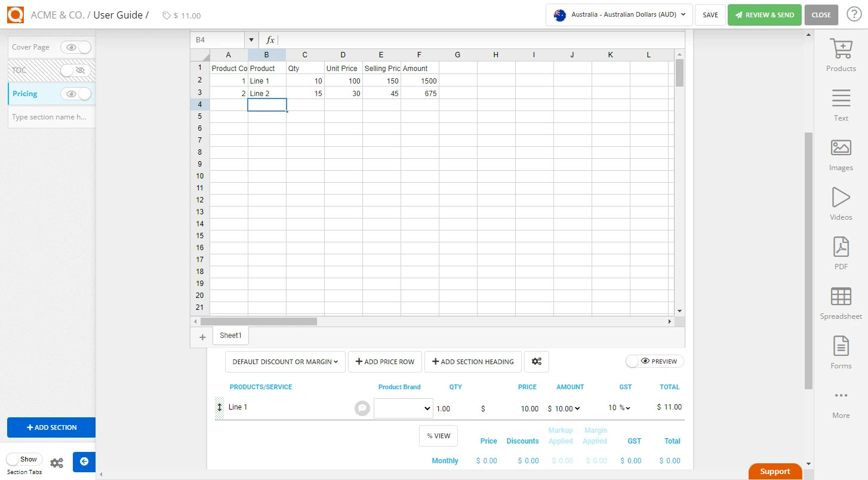
Task: Open the Australian Dollars currency dropdown
Action: (x=618, y=15)
